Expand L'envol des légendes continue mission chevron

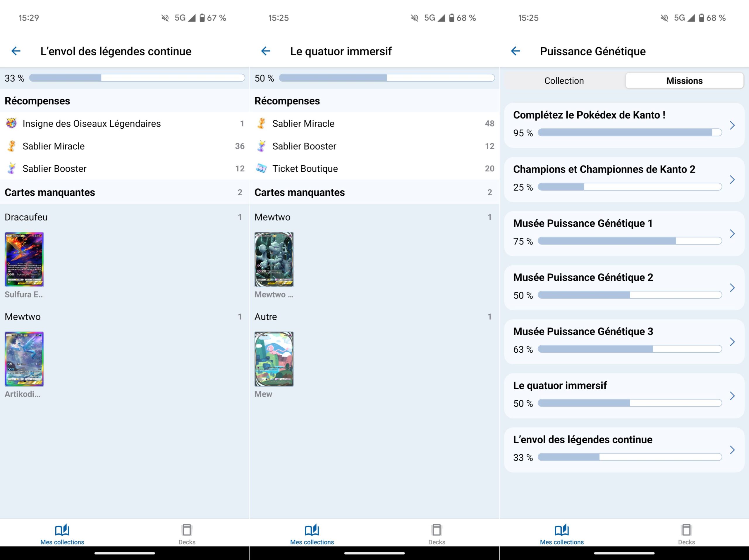(x=732, y=450)
